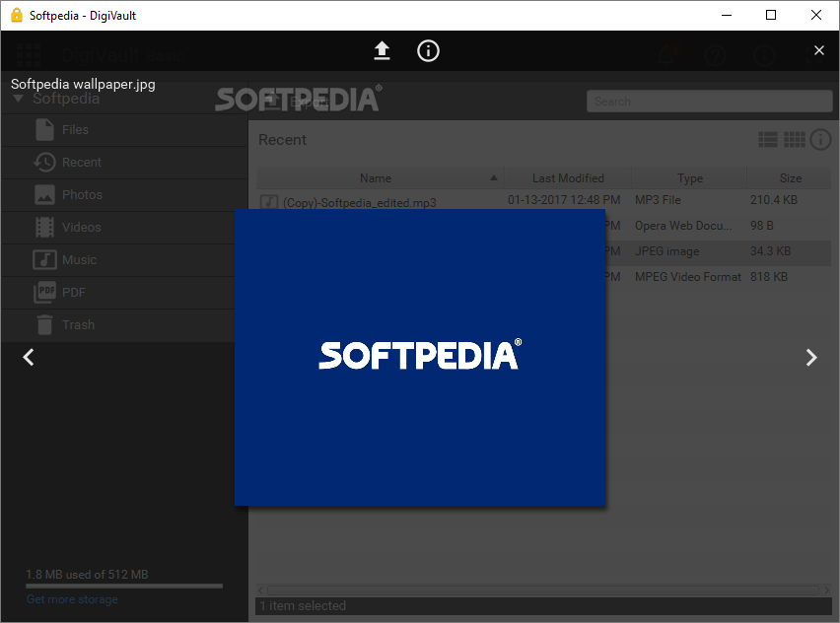Sort by the Last Modified column header
This screenshot has width=840, height=623.
click(568, 178)
